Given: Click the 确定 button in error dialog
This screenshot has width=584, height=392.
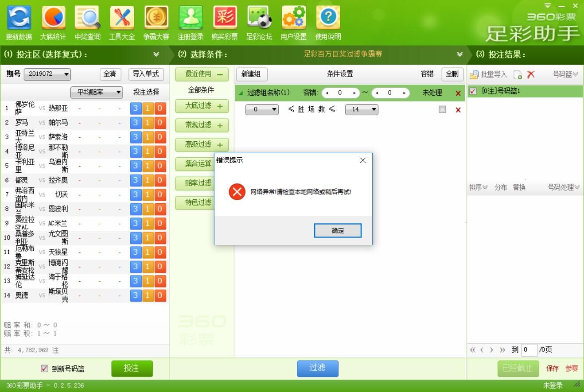Looking at the screenshot, I should click(x=338, y=230).
